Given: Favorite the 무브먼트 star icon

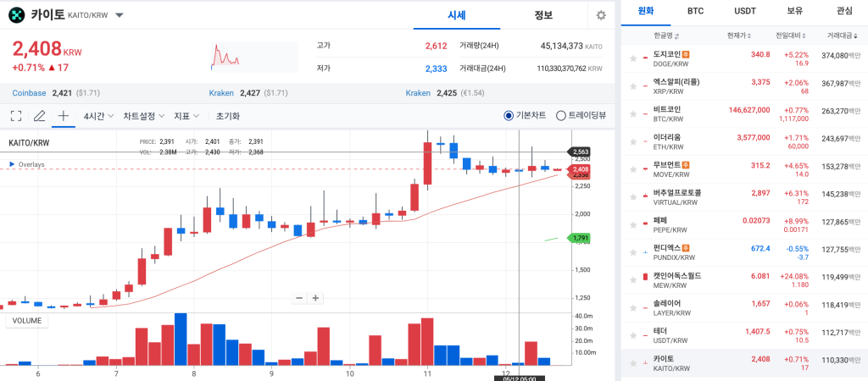Looking at the screenshot, I should pos(634,169).
